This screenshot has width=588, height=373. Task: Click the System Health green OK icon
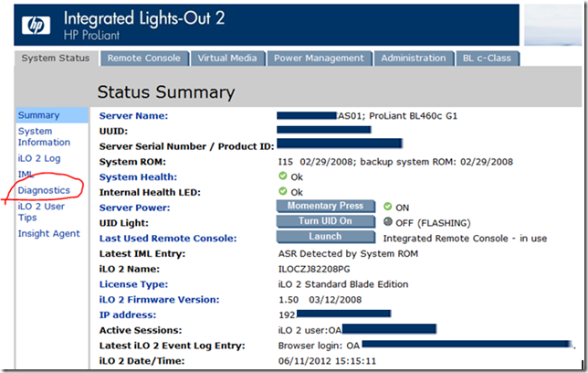[283, 176]
